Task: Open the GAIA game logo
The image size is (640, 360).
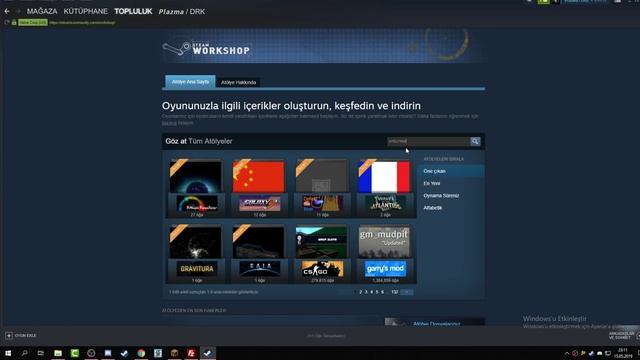Action: [x=260, y=269]
